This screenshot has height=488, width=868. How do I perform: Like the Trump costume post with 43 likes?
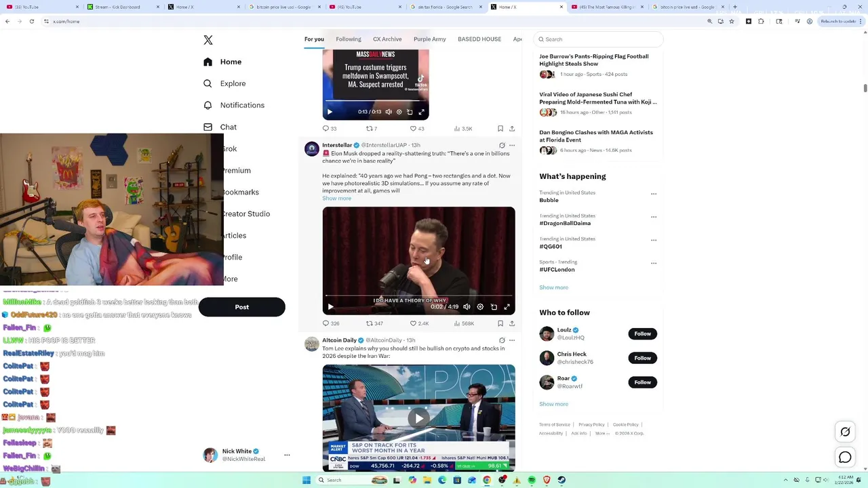(x=416, y=129)
